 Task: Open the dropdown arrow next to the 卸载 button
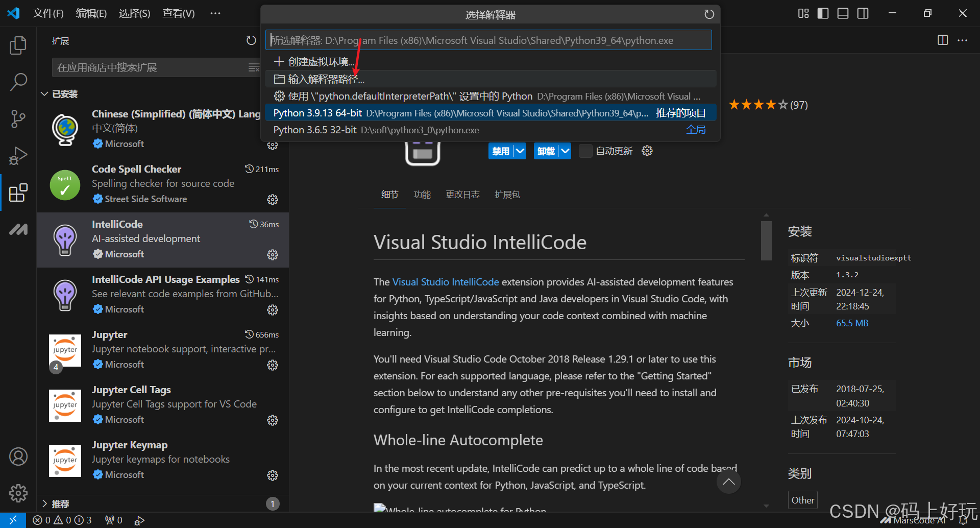click(565, 151)
